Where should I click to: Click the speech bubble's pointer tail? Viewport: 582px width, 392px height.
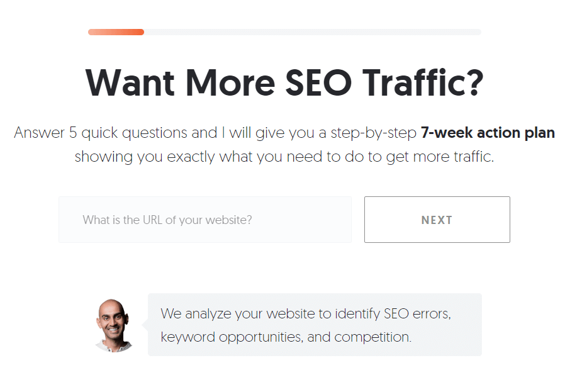(145, 325)
